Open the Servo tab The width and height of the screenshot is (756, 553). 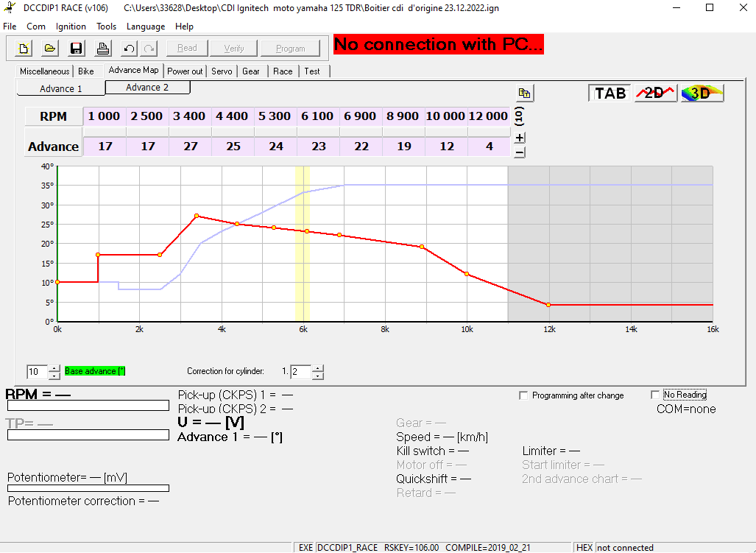click(222, 71)
